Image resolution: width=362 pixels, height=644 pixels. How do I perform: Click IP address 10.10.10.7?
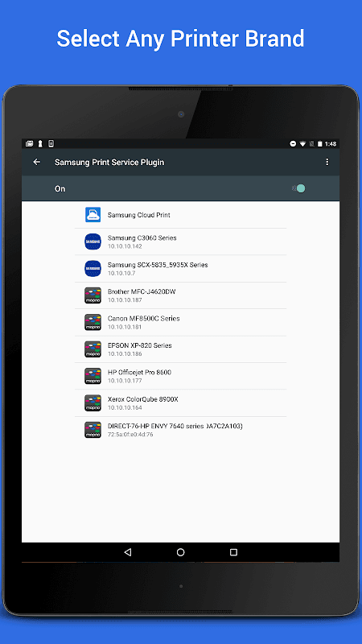coord(121,273)
